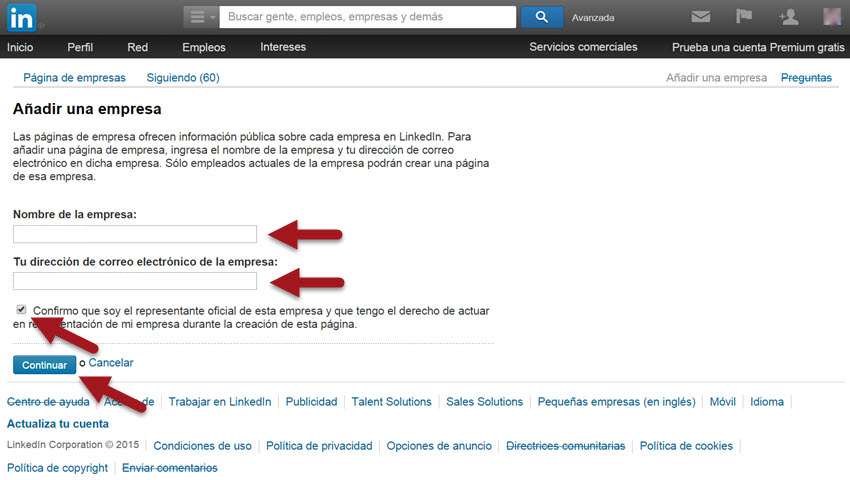Viewport: 850px width, 480px height.
Task: Click the Cancelar link
Action: tap(110, 363)
